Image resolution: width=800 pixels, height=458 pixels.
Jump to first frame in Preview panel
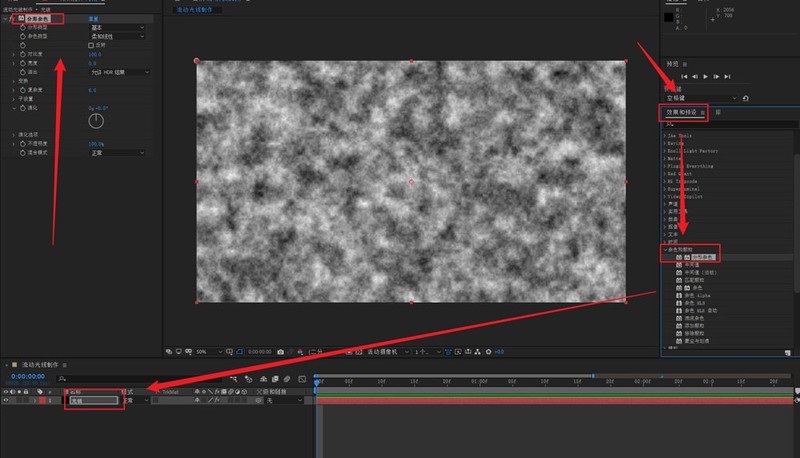[x=684, y=76]
